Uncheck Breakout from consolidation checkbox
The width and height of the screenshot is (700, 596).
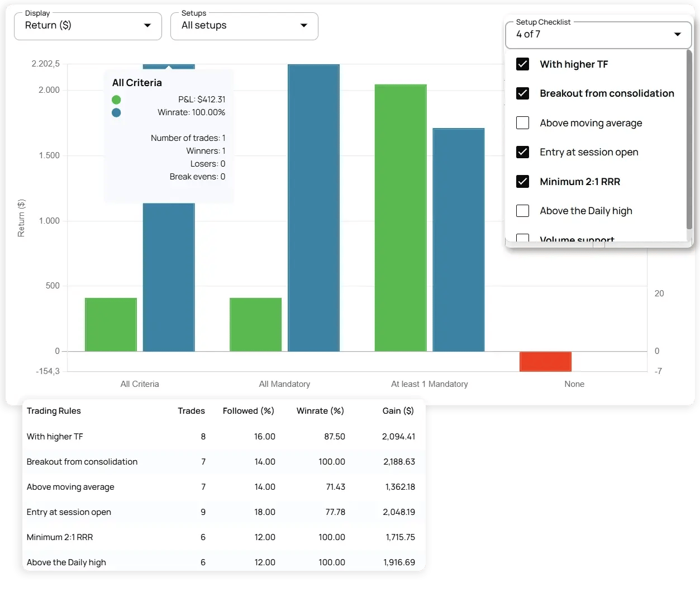(x=522, y=93)
